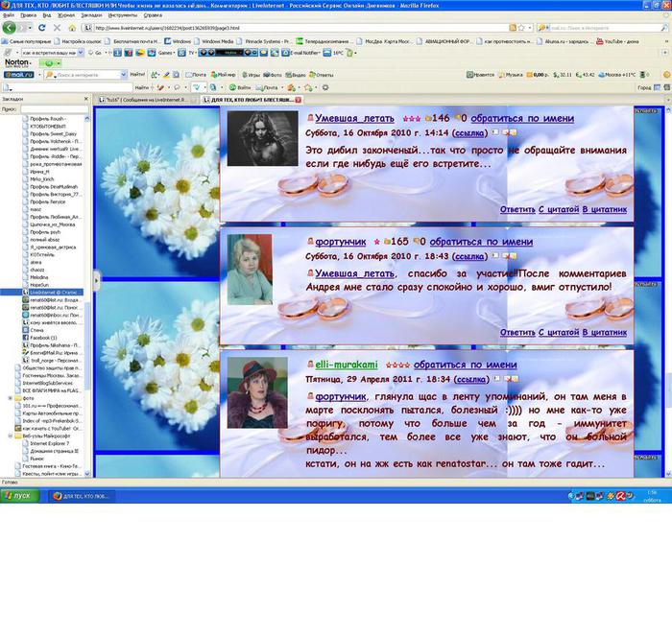Viewport: 672px width, 637px height.
Task: Open the mail.ru search field dropdown
Action: (x=124, y=75)
